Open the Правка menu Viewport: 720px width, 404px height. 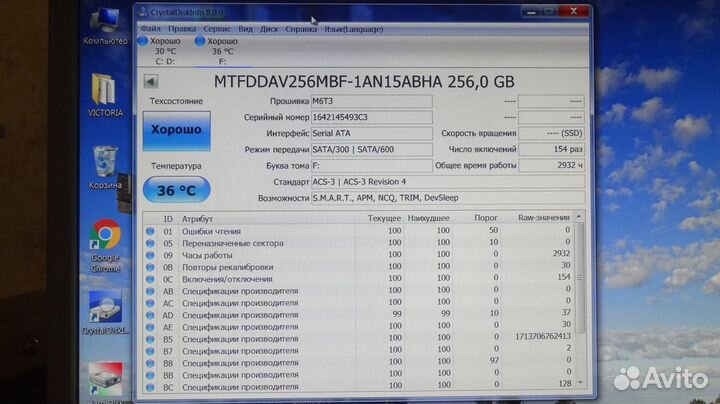coord(182,29)
